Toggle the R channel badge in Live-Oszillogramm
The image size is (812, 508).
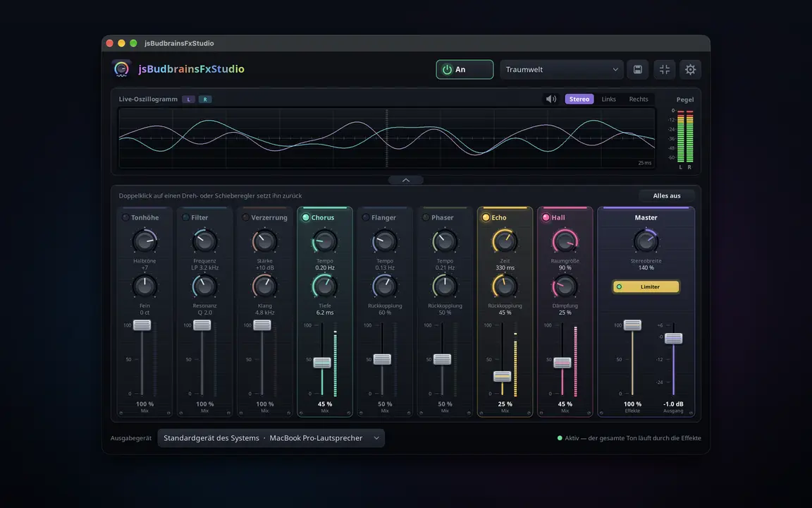205,99
